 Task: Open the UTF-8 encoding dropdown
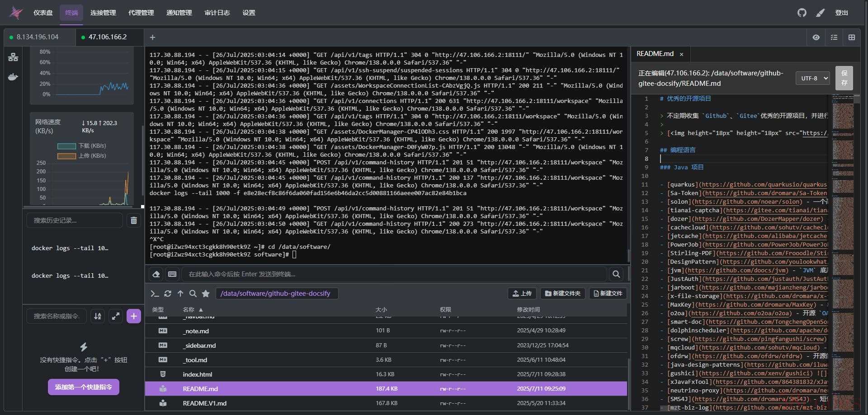[x=812, y=78]
